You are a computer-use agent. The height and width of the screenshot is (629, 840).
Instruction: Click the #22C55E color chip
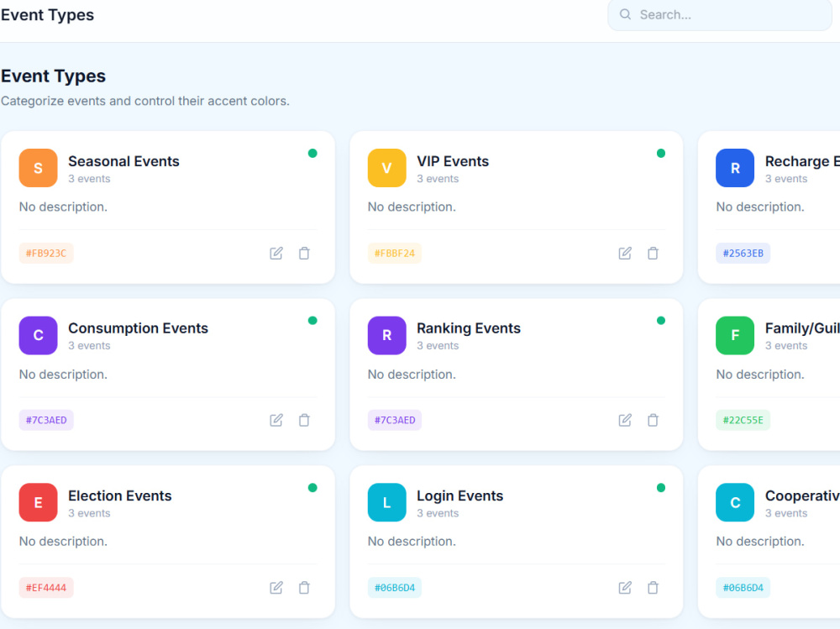tap(743, 420)
